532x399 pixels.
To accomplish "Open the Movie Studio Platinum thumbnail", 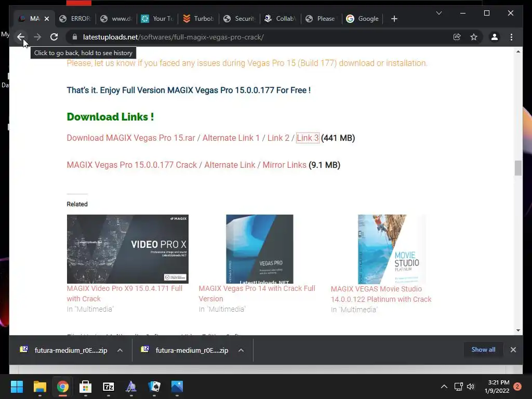I will [392, 249].
